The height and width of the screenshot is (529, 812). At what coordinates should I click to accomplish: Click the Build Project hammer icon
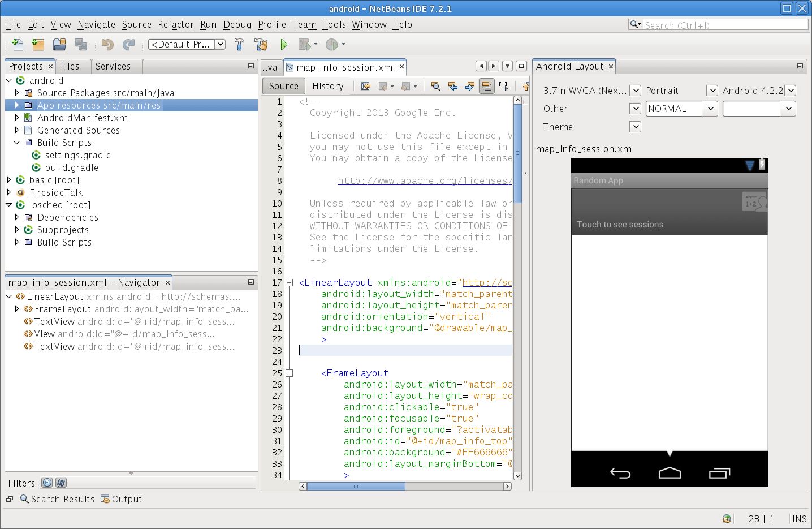[x=239, y=44]
